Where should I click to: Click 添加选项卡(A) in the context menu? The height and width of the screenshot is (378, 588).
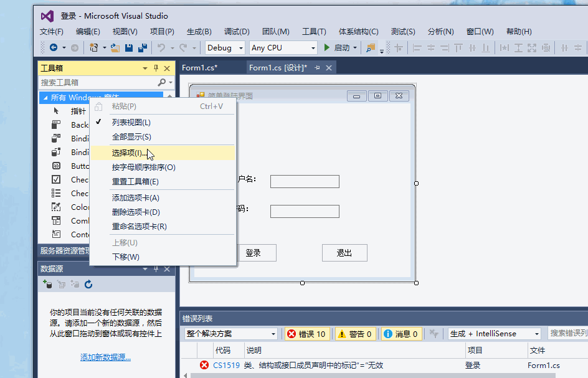163,197
